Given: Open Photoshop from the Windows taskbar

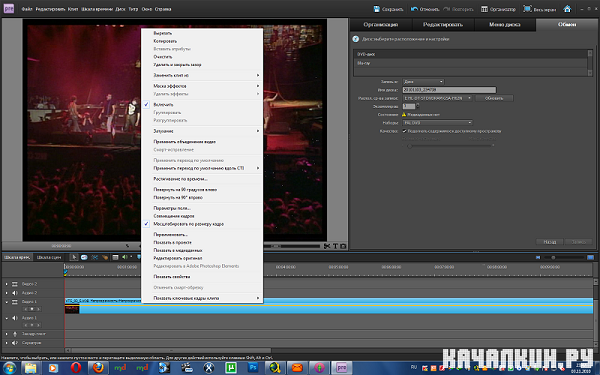Looking at the screenshot, I should coord(253,368).
